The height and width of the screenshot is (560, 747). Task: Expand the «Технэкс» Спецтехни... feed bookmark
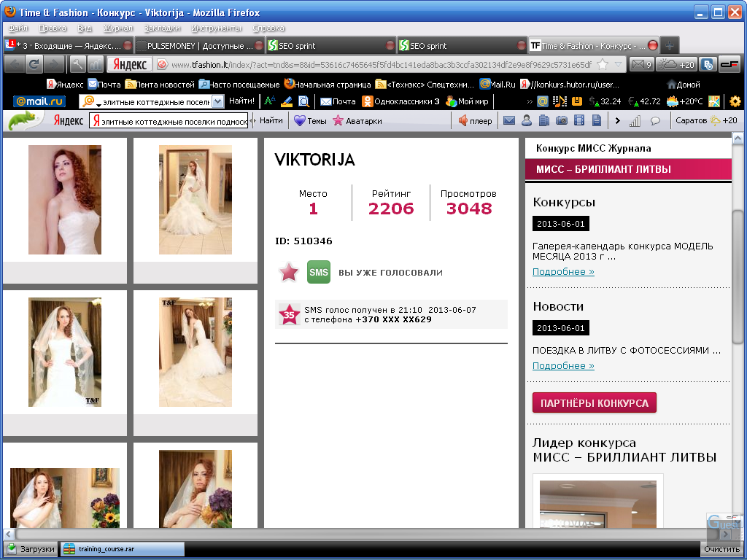pyautogui.click(x=425, y=85)
